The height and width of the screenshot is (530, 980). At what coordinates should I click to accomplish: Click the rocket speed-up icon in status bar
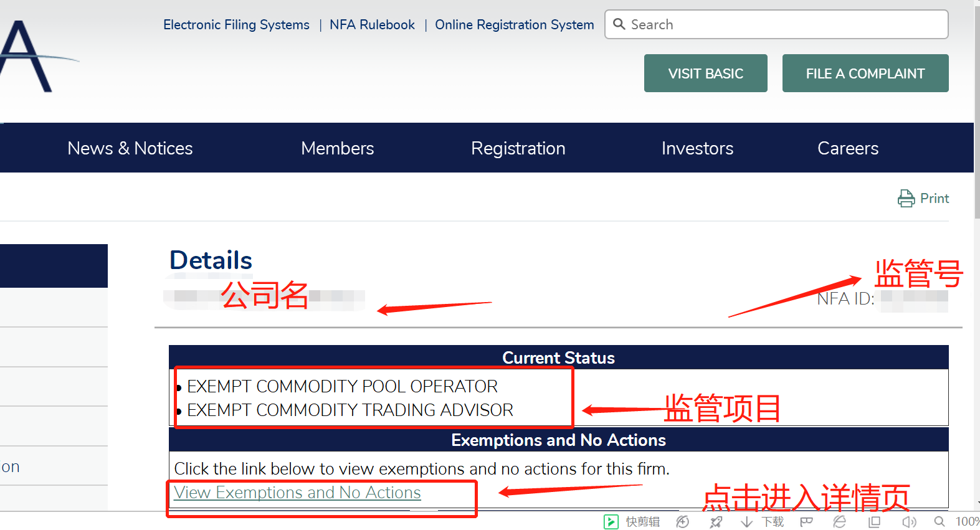[716, 522]
